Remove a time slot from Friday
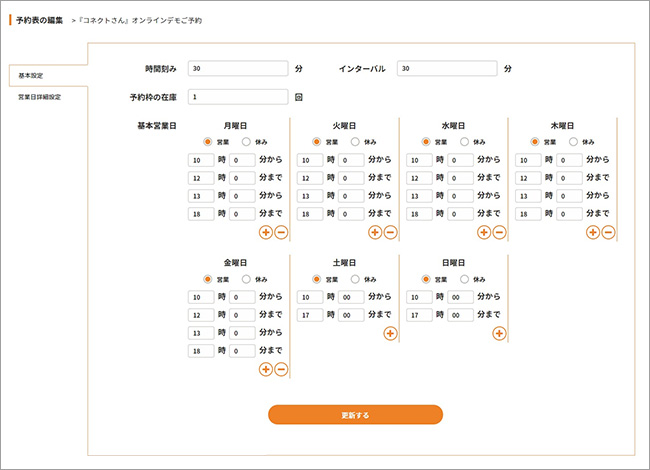650x470 pixels. tap(281, 369)
